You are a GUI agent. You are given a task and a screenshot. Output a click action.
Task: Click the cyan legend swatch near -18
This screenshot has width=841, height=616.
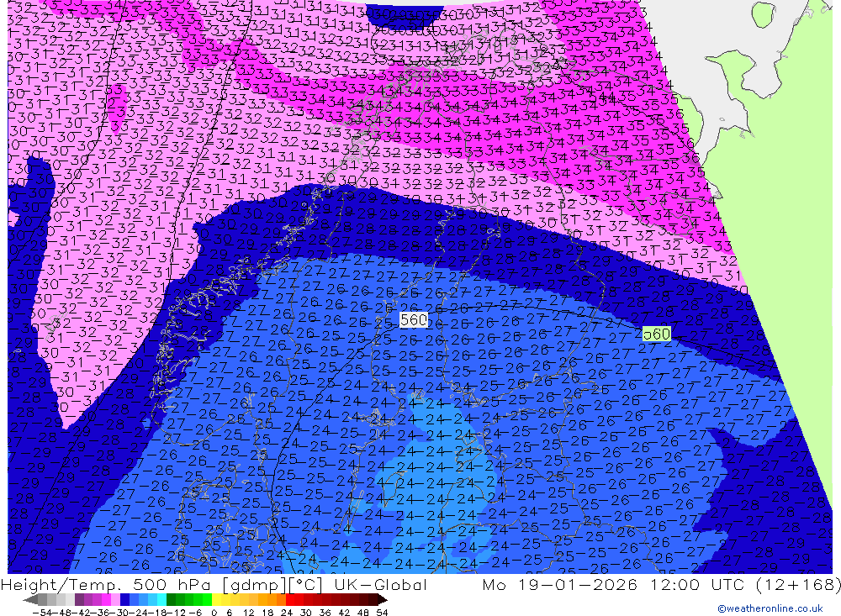coord(161,600)
